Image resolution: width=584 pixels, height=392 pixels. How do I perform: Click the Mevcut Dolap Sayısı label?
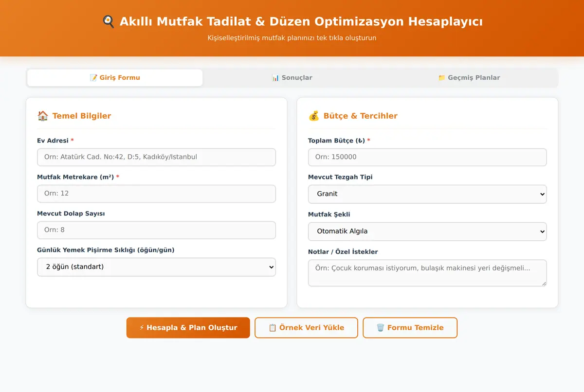click(71, 214)
